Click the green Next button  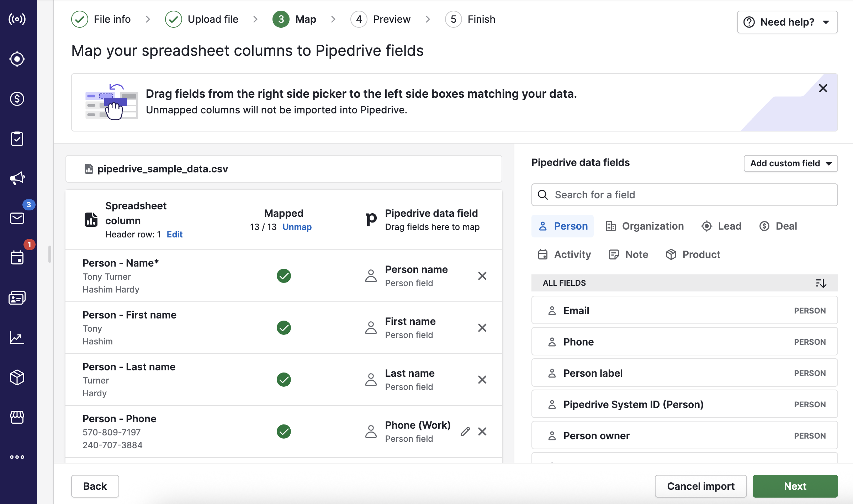[795, 486]
